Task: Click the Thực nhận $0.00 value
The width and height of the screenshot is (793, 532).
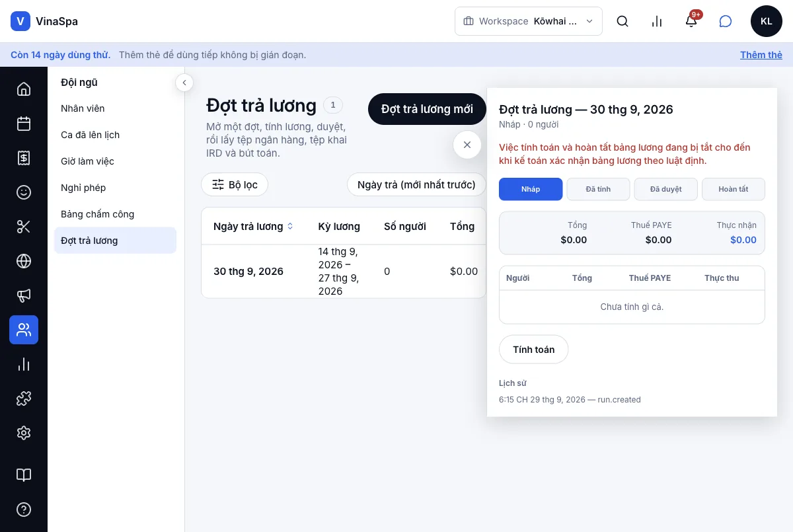Action: [743, 240]
